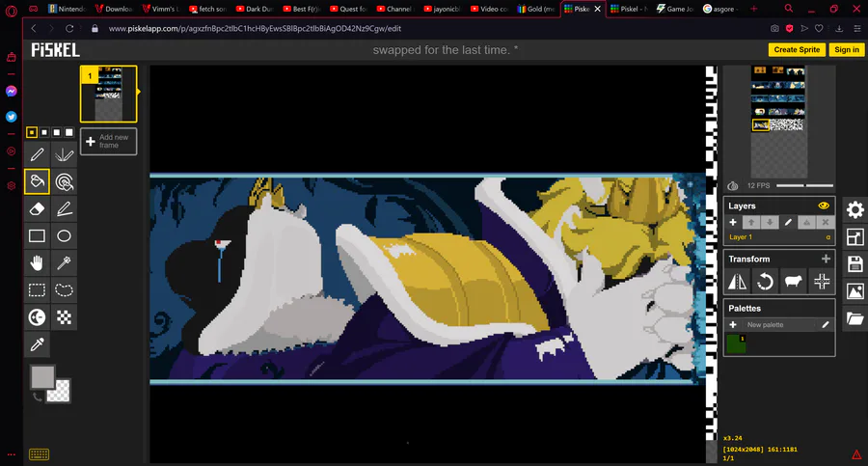
Task: Click the sprite title text
Action: coord(445,50)
